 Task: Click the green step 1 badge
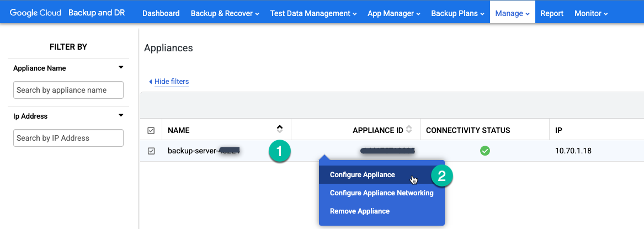coord(279,152)
